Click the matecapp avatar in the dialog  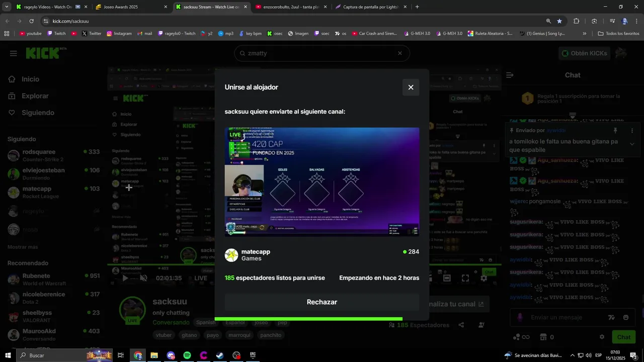point(231,255)
